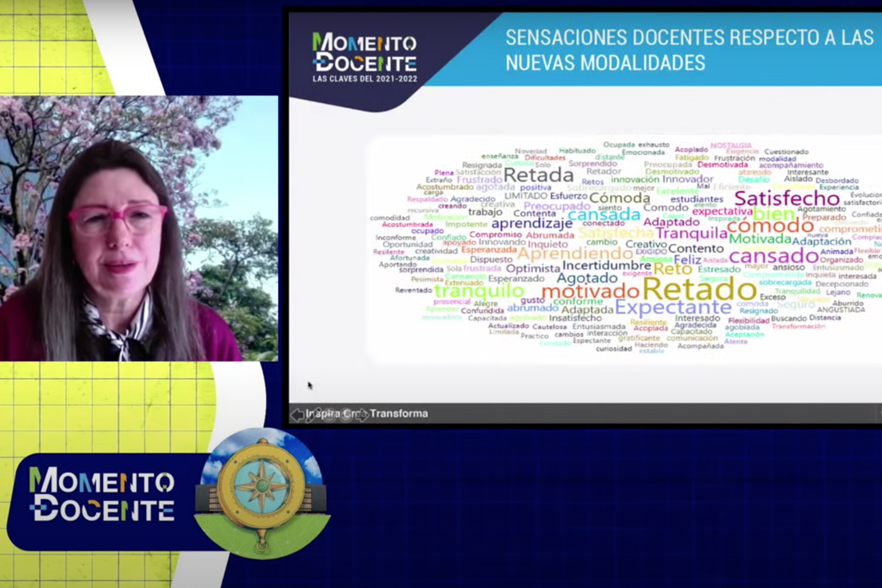Viewport: 882px width, 588px height.
Task: Click the word 'Agotado'
Action: pyautogui.click(x=587, y=278)
